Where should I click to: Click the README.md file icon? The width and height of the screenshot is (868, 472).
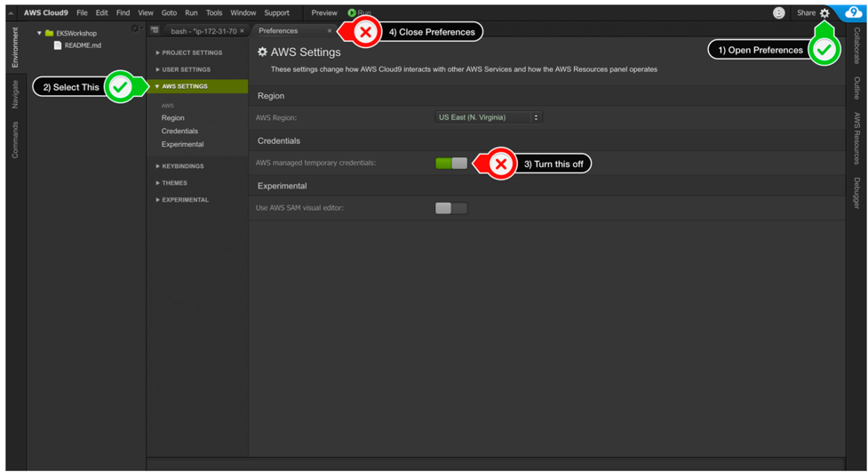click(x=58, y=45)
